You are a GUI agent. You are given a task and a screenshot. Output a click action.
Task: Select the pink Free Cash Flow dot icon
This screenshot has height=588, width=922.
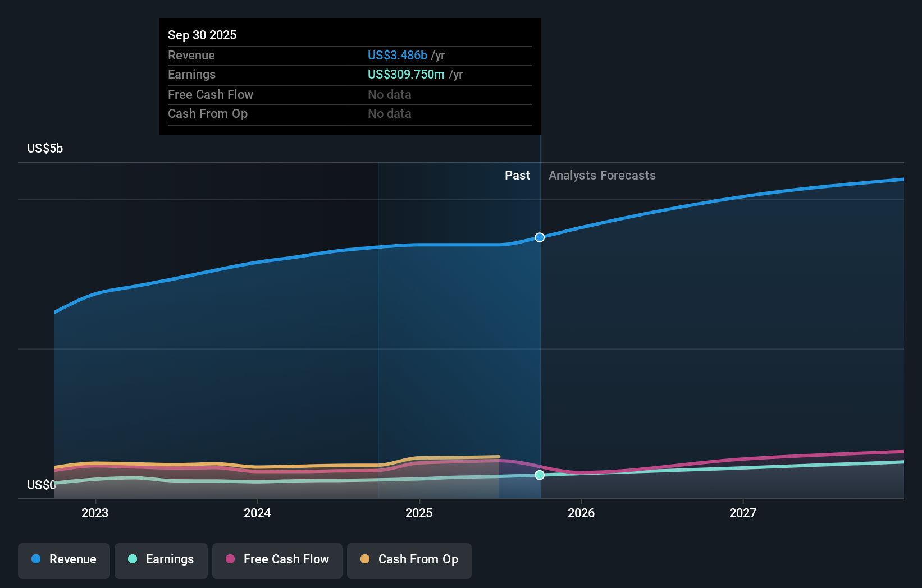click(x=230, y=559)
